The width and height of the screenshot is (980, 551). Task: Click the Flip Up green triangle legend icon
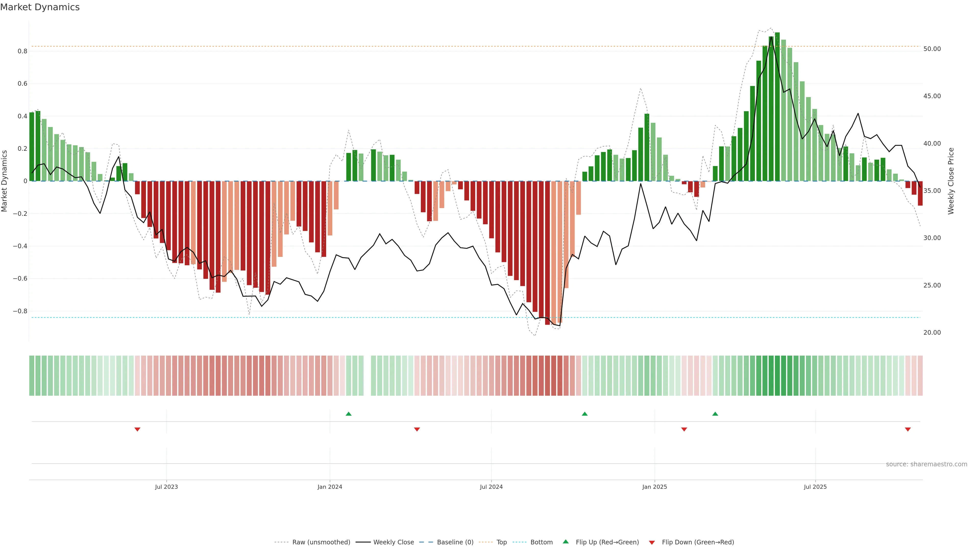[566, 542]
